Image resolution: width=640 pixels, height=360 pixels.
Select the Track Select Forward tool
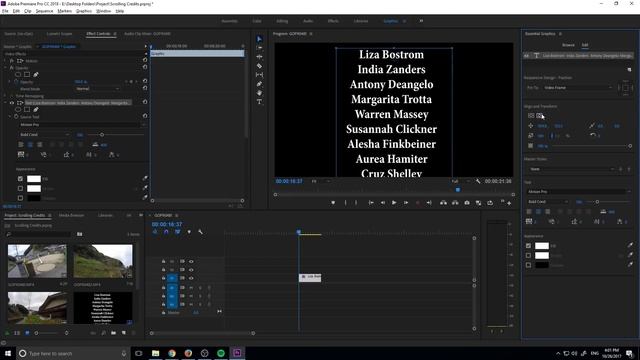point(259,48)
